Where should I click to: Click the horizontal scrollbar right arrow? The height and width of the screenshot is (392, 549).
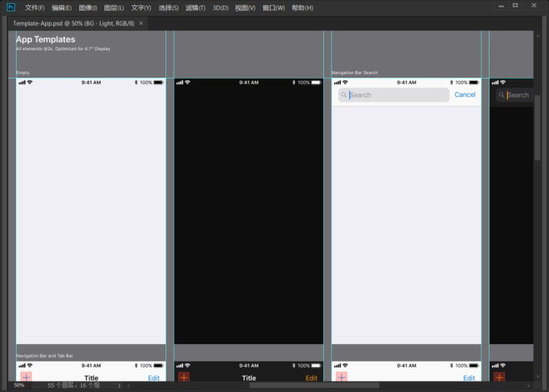528,385
